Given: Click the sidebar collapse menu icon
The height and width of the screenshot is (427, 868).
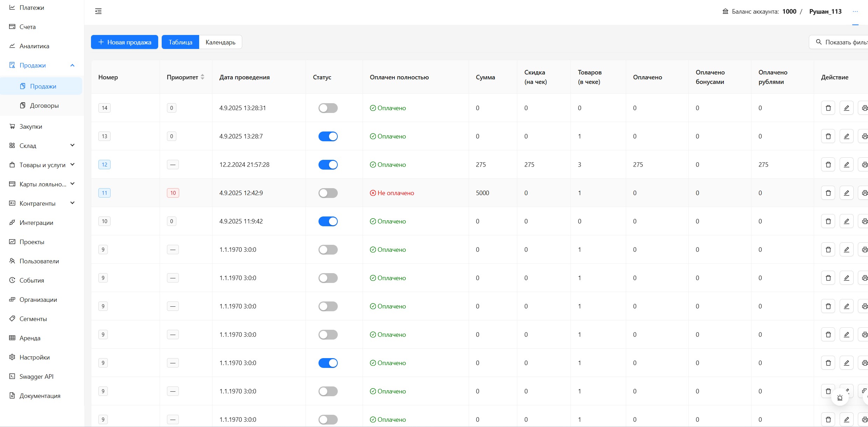Looking at the screenshot, I should click(x=98, y=12).
